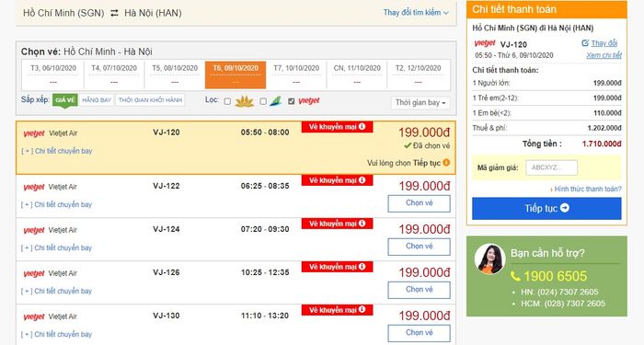Select date tab T7, 10/10/2020

click(296, 75)
